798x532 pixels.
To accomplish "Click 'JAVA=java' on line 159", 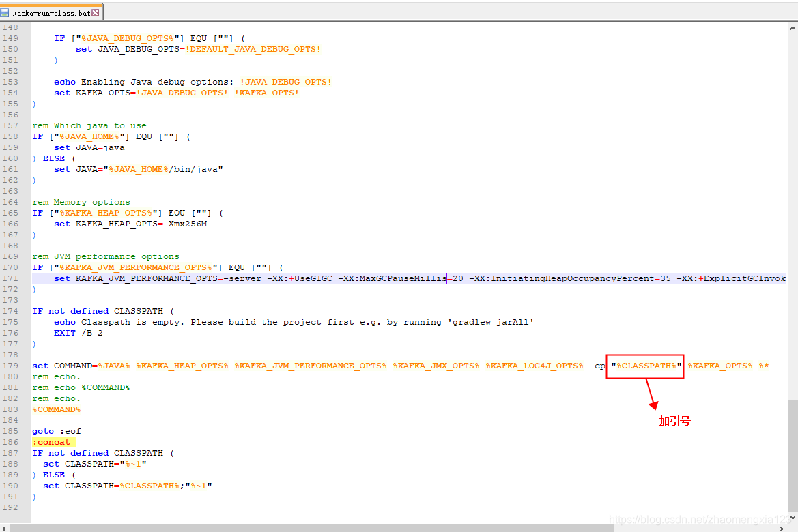I will 100,147.
